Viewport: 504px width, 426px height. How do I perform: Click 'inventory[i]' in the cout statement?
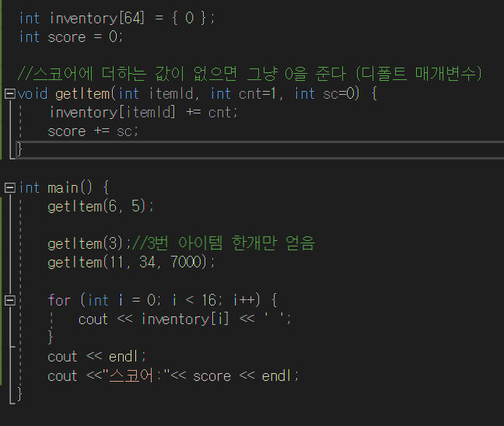click(x=185, y=319)
